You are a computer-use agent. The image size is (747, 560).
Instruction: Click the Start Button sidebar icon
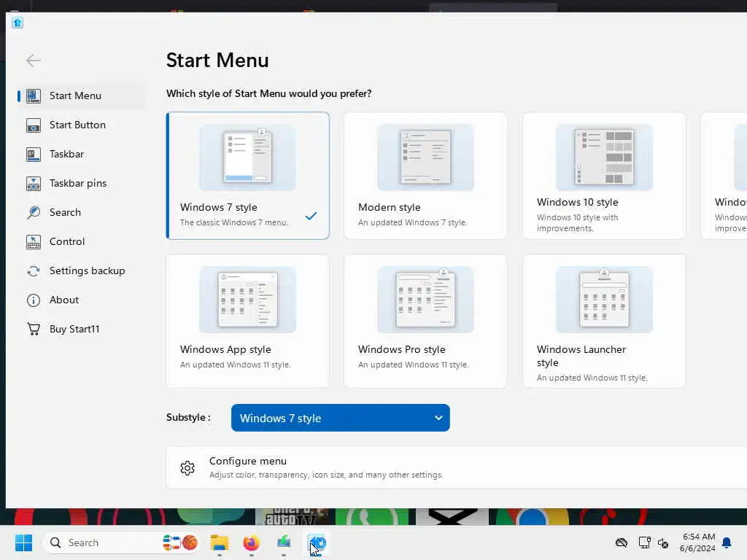tap(34, 125)
